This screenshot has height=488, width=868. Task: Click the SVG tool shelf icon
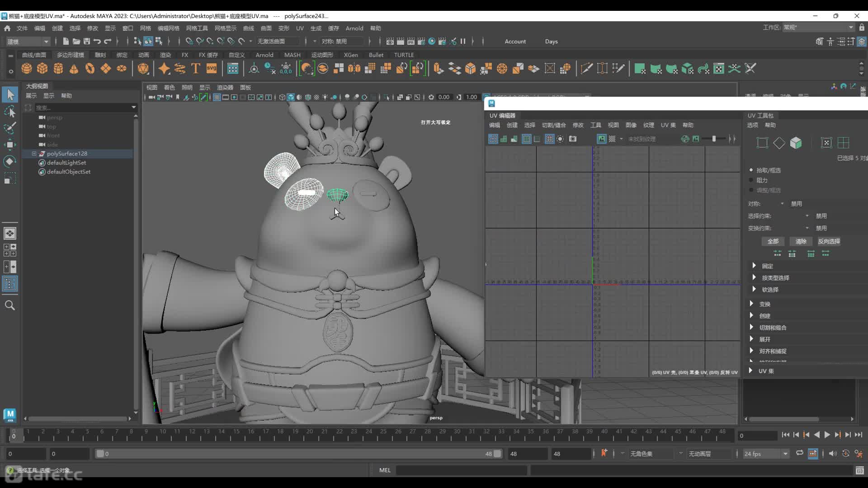click(x=212, y=69)
